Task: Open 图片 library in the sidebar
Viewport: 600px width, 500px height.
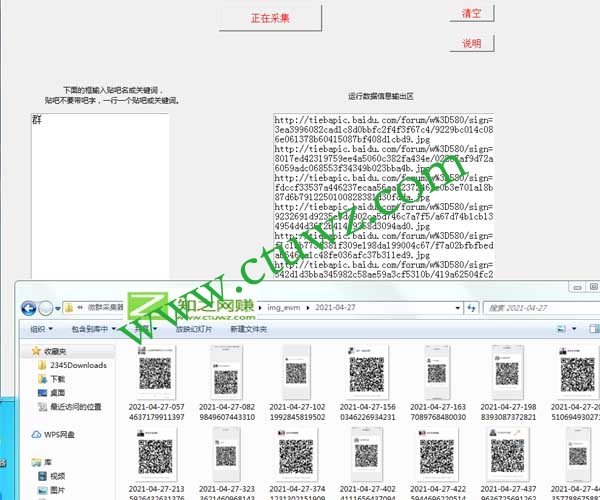Action: coord(52,490)
